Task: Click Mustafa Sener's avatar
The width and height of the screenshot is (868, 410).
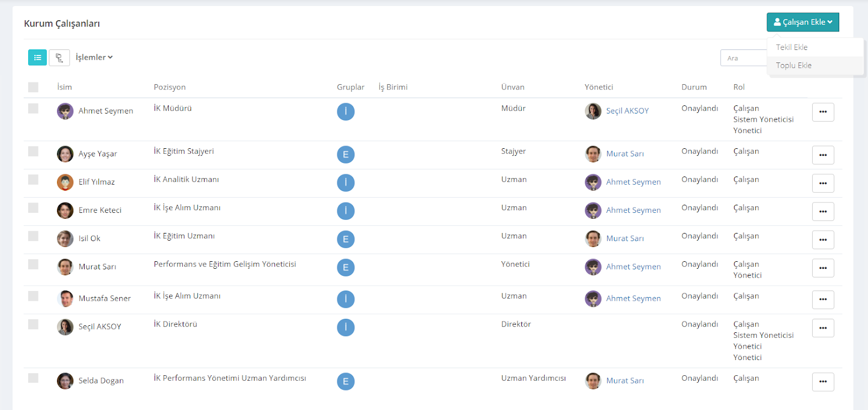Action: tap(65, 299)
